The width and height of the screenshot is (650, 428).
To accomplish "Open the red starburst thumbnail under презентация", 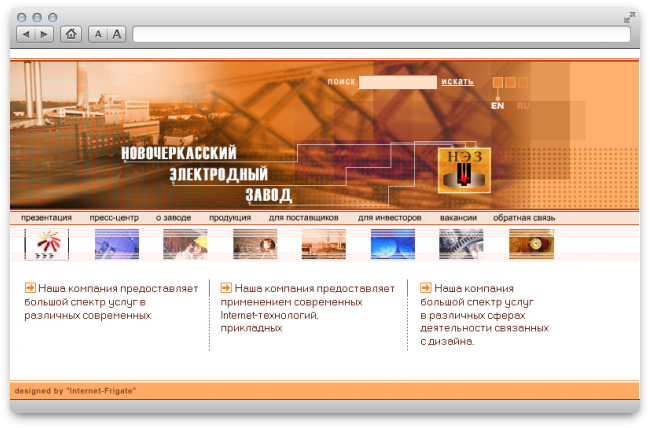I will (x=46, y=243).
